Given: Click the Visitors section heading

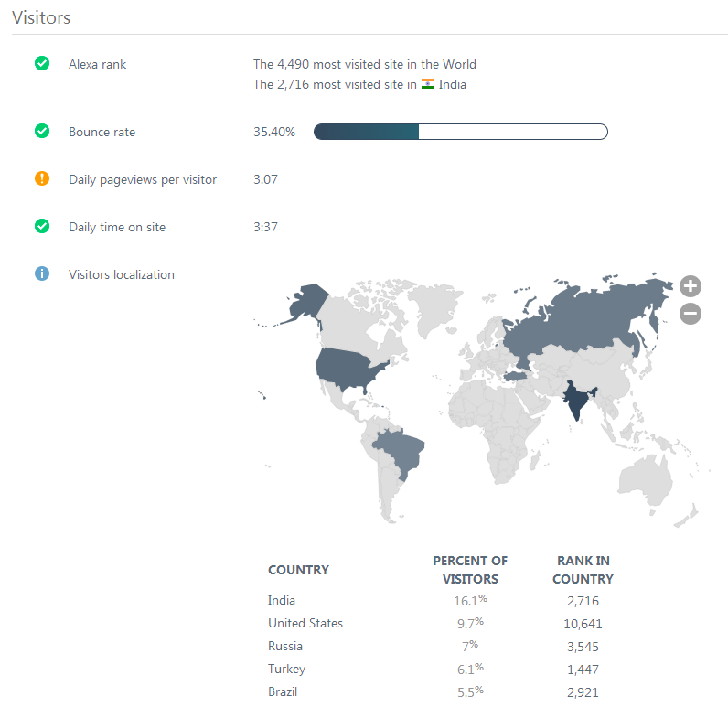Looking at the screenshot, I should pos(41,17).
